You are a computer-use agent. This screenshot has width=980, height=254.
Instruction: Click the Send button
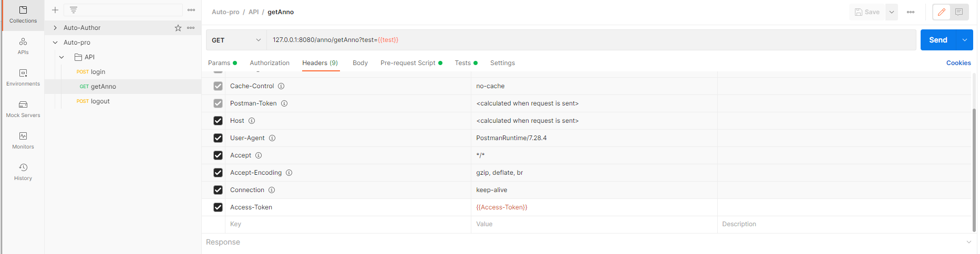(x=938, y=40)
